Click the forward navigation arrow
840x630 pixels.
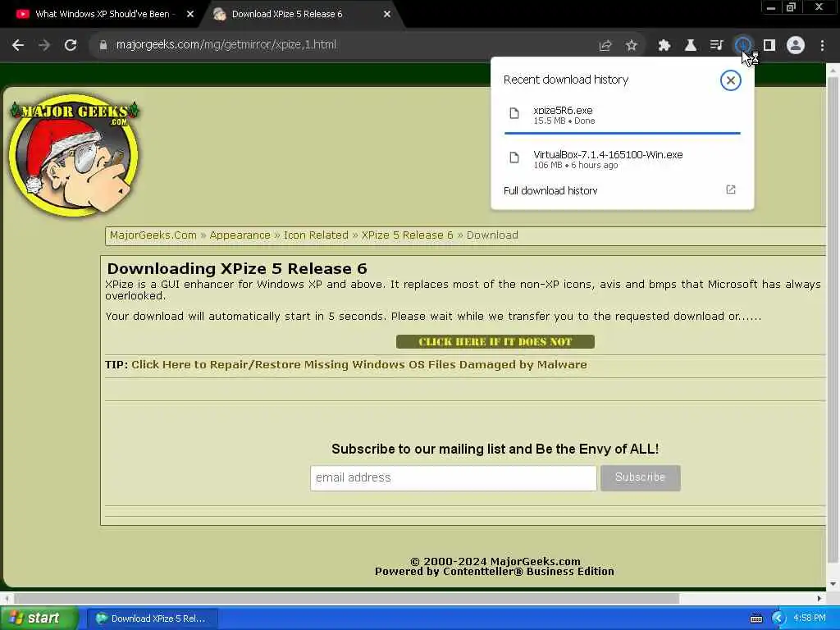pyautogui.click(x=44, y=45)
